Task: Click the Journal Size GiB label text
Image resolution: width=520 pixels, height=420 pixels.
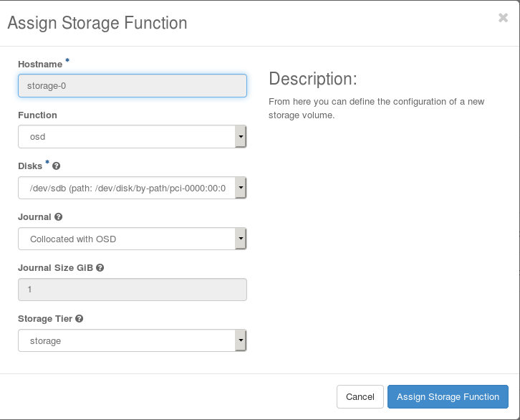Action: 55,268
